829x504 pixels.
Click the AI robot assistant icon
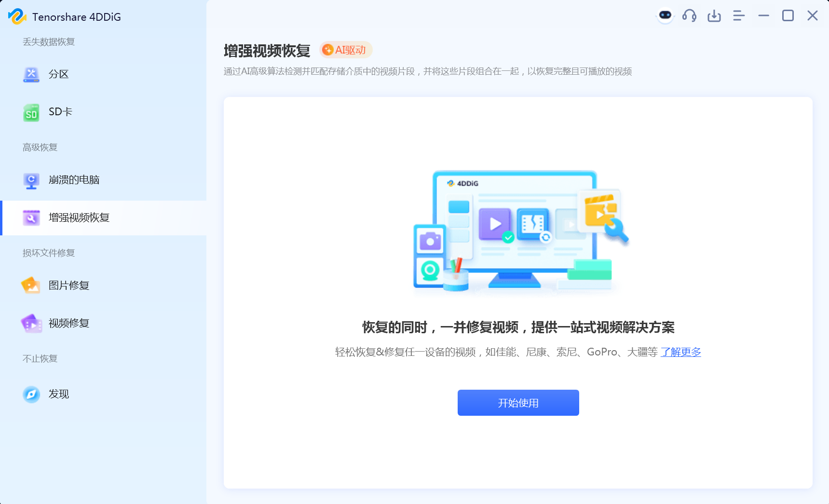tap(665, 16)
